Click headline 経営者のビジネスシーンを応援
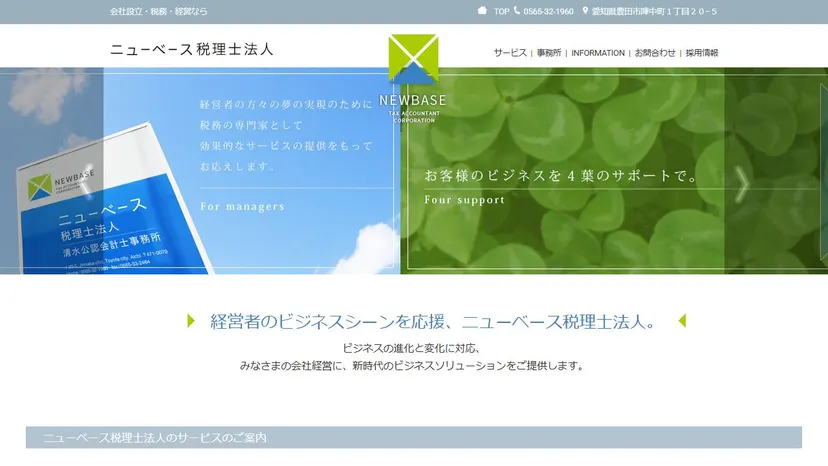 click(329, 321)
